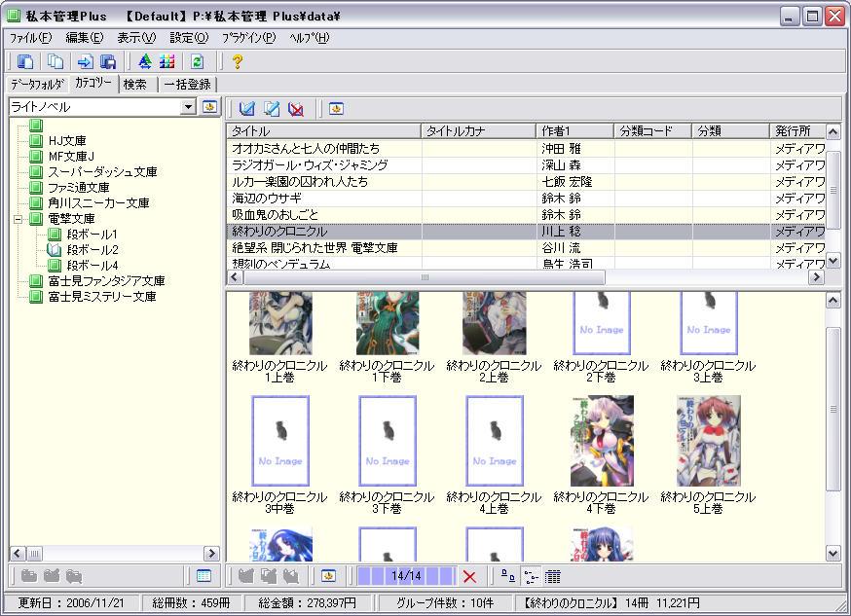The height and width of the screenshot is (616, 851).
Task: Open the ヘルプ(H) menu
Action: pos(310,37)
